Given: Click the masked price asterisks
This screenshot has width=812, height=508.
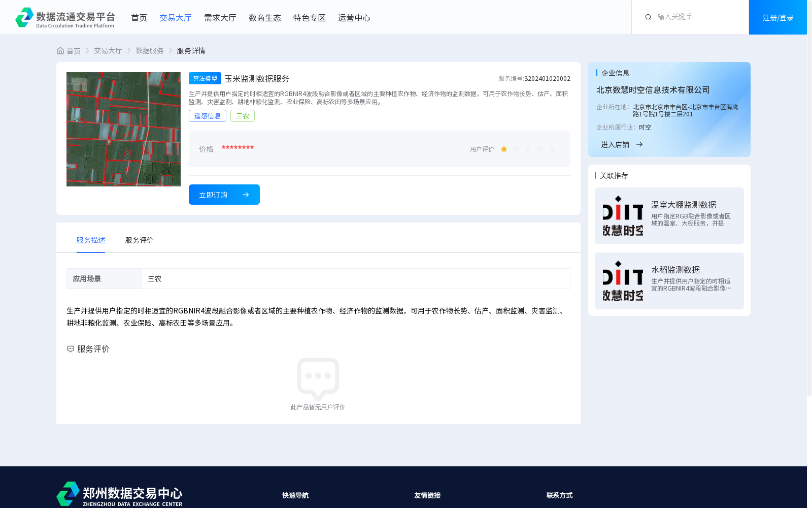Looking at the screenshot, I should [238, 148].
